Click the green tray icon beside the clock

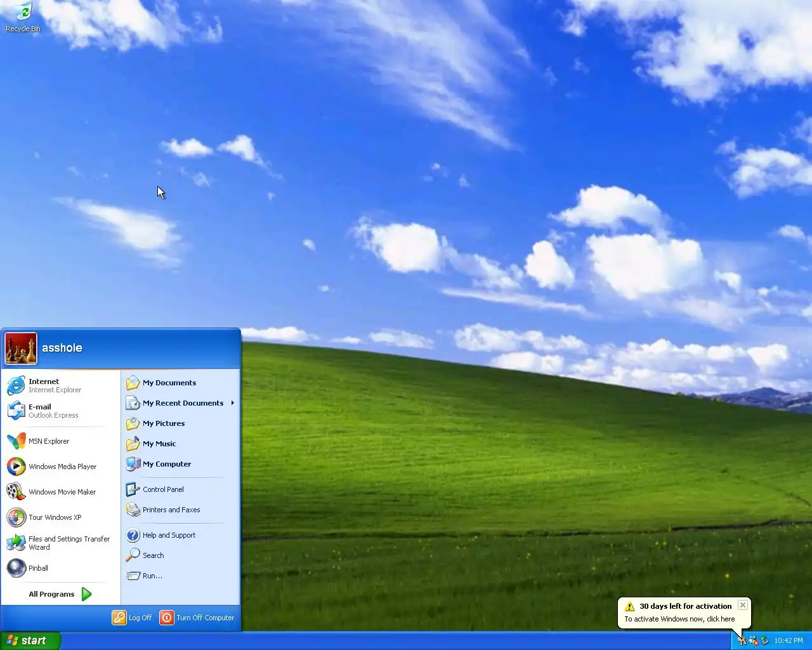(x=764, y=640)
